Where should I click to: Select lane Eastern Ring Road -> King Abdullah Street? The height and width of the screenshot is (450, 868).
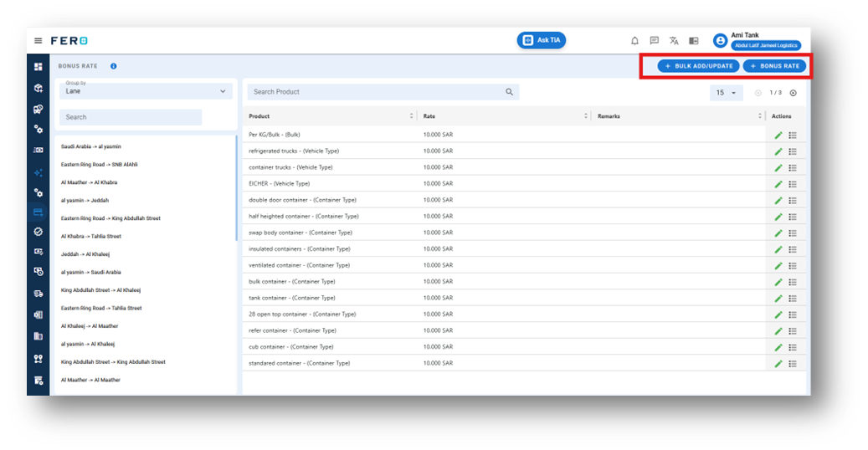coord(110,218)
